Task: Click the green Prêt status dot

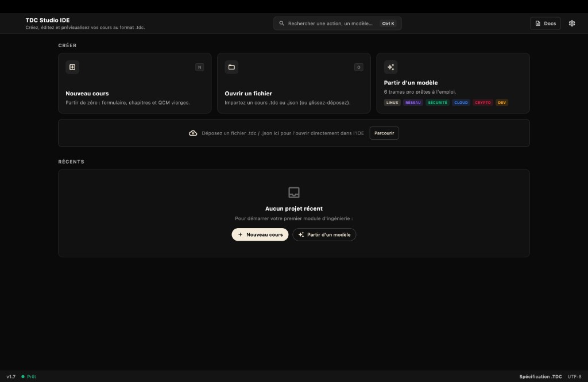Action: [x=23, y=376]
